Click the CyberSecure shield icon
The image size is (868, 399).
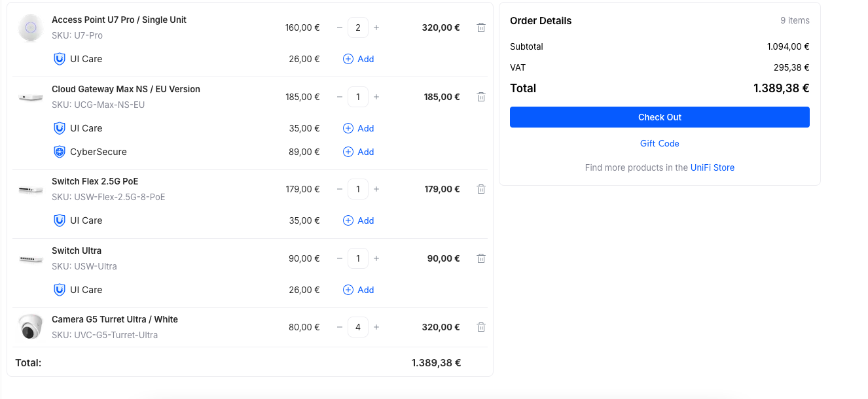(60, 152)
